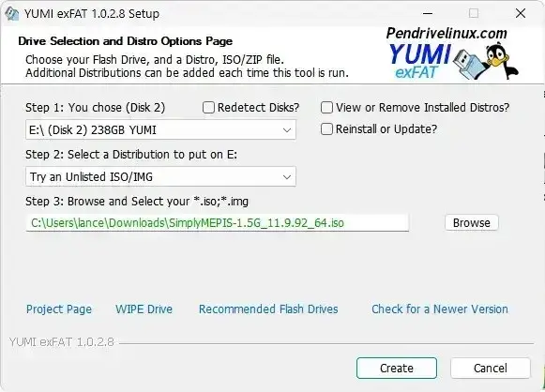545x392 pixels.
Task: Open the E:\ (Disk 2) drive dropdown
Action: tap(160, 130)
